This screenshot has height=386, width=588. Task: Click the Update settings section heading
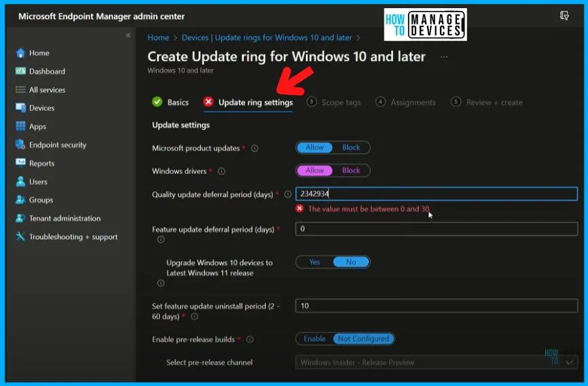[x=181, y=125]
